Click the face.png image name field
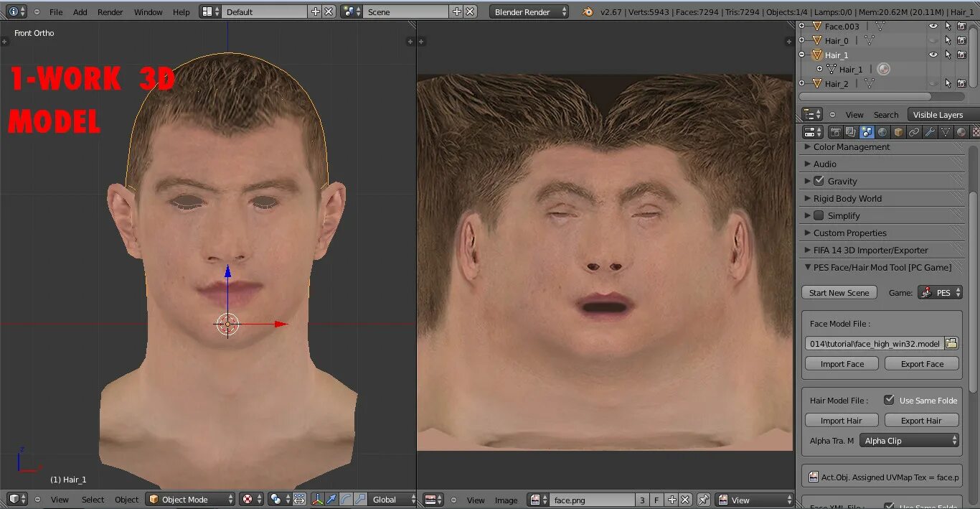The width and height of the screenshot is (980, 509). (593, 500)
